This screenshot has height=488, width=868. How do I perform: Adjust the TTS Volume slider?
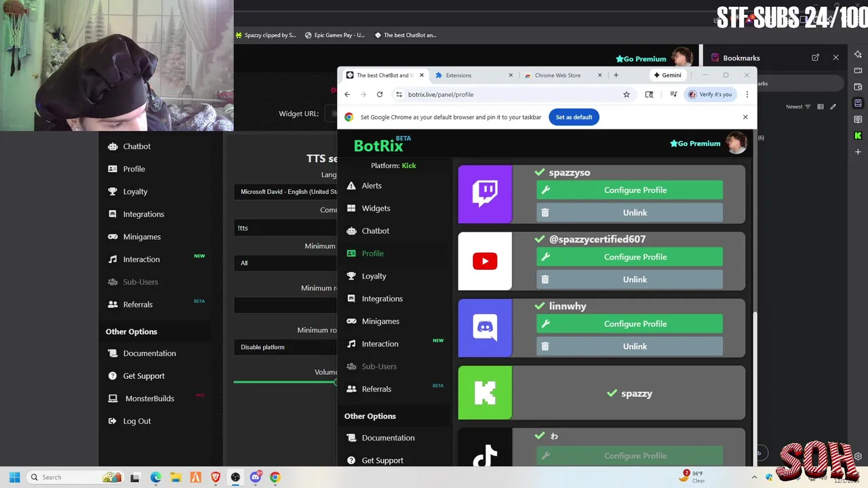click(x=285, y=382)
